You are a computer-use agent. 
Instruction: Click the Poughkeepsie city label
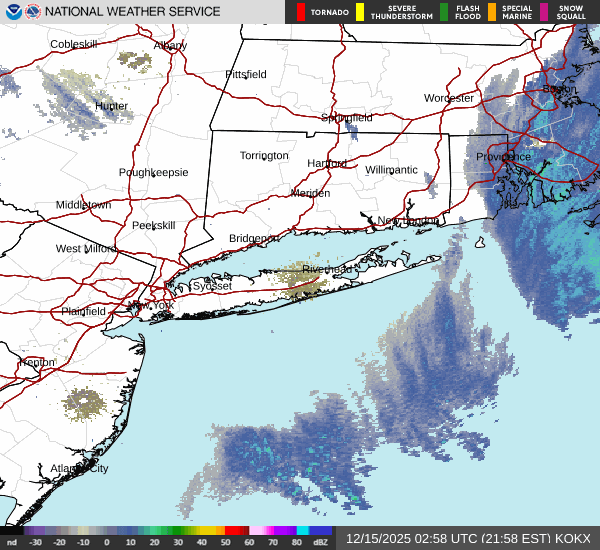click(153, 172)
